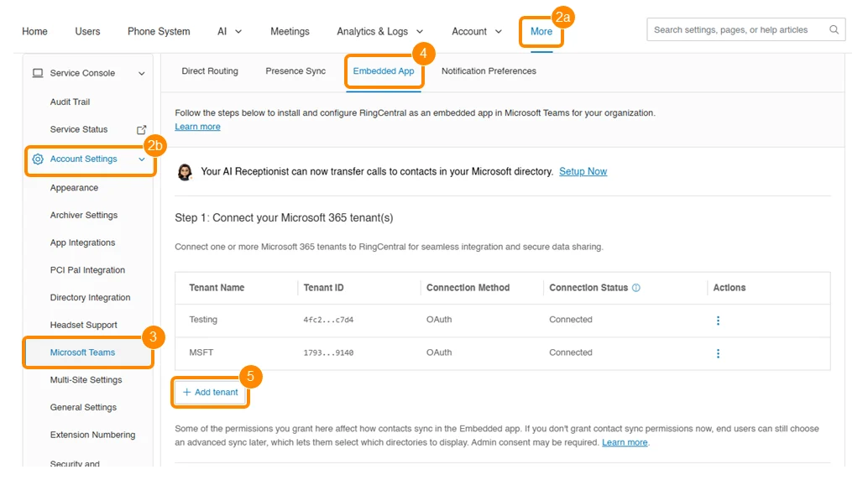Viewport: 868px width, 480px height.
Task: Click tenant ID 4fc2...c7d4
Action: 328,320
